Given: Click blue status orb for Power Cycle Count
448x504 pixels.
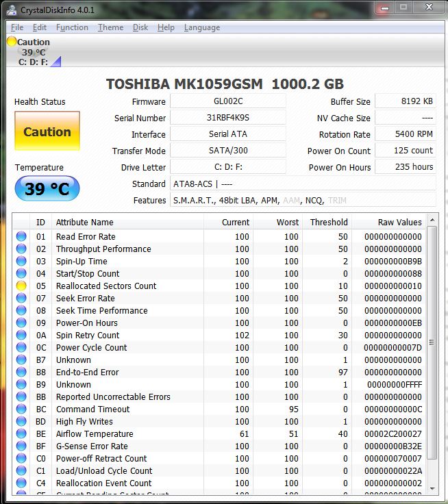Looking at the screenshot, I should coord(21,347).
